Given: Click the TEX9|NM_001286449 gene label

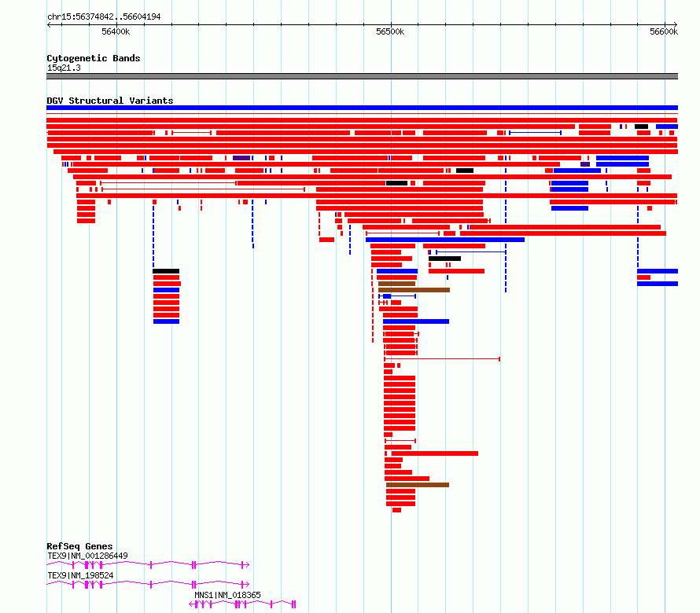Looking at the screenshot, I should point(87,556).
